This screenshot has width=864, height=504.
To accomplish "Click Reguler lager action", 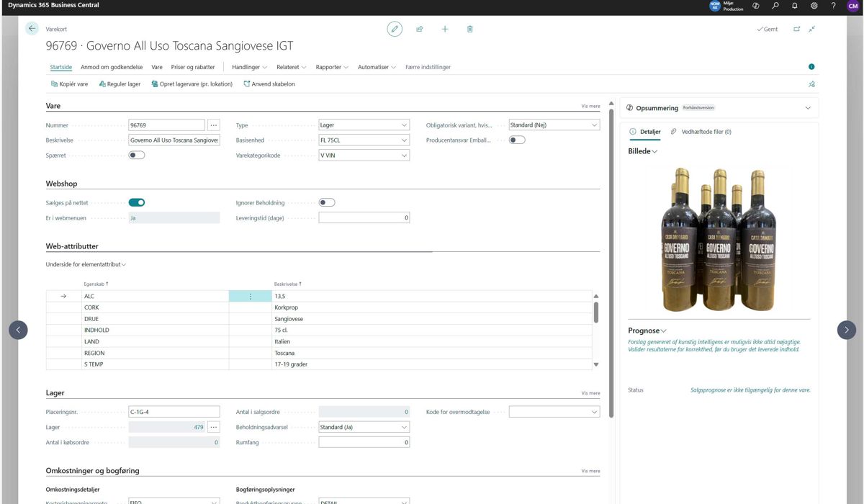I will pyautogui.click(x=120, y=84).
